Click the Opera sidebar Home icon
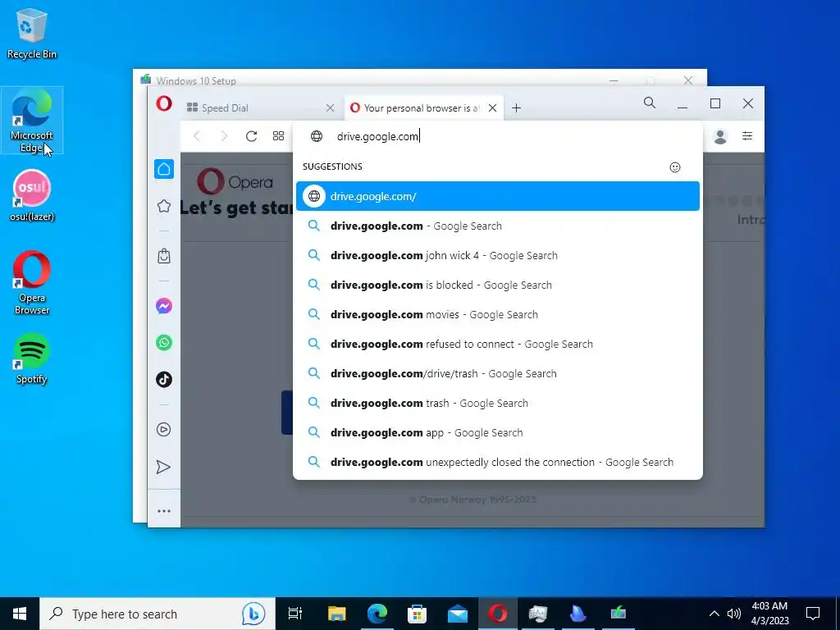Screen dimensions: 840x630 (164, 169)
